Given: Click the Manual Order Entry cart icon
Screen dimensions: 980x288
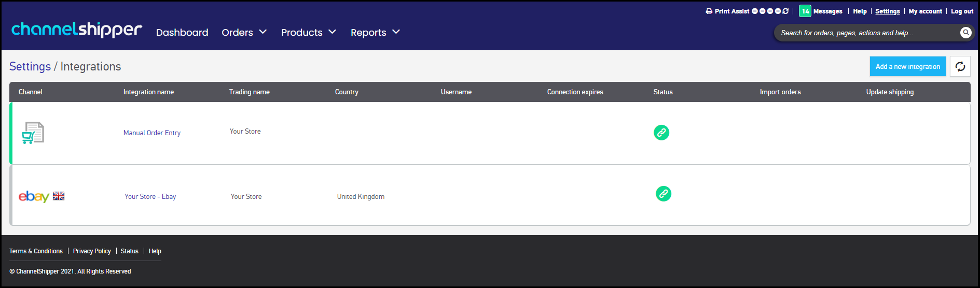Looking at the screenshot, I should click(33, 133).
